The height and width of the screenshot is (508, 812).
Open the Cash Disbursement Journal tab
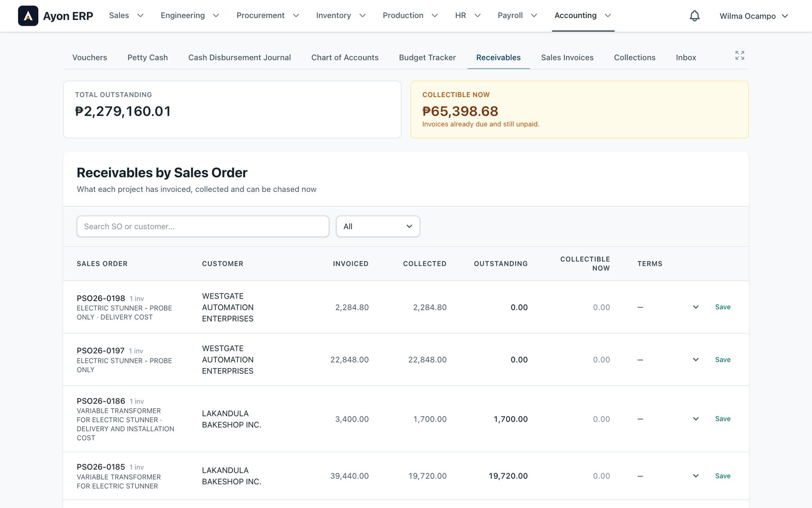(240, 57)
